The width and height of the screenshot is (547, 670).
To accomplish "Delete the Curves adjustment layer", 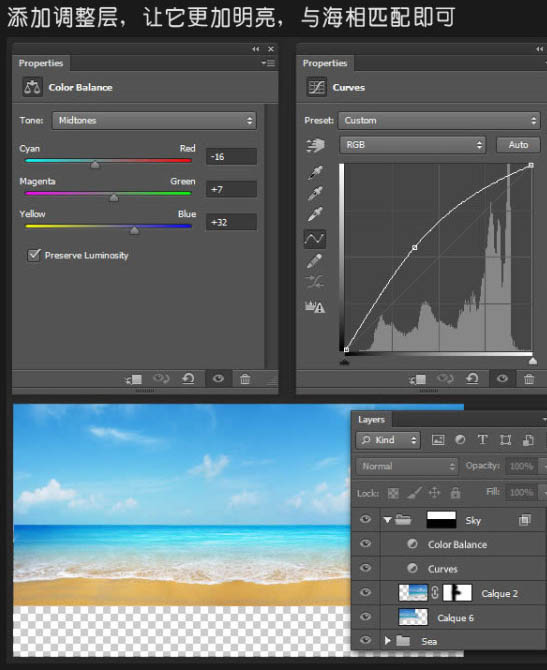I will pos(529,379).
